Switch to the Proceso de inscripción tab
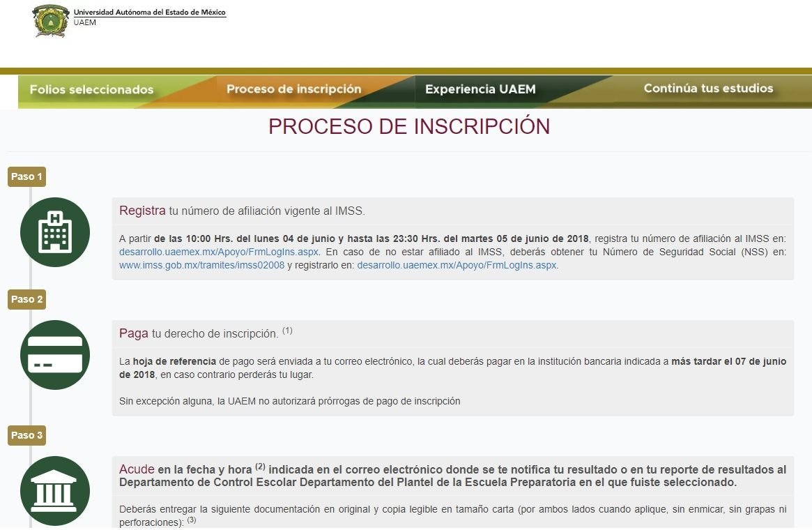 point(293,89)
